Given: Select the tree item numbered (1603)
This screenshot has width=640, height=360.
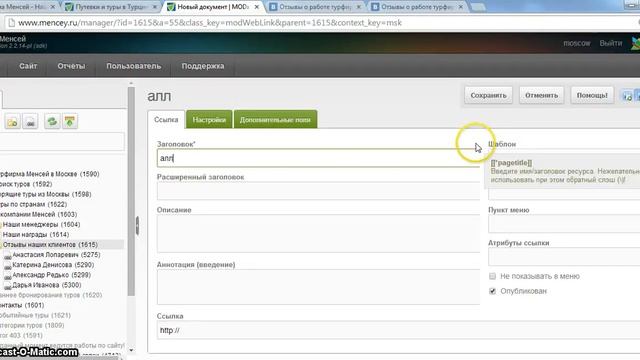Looking at the screenshot, I should [x=38, y=215].
